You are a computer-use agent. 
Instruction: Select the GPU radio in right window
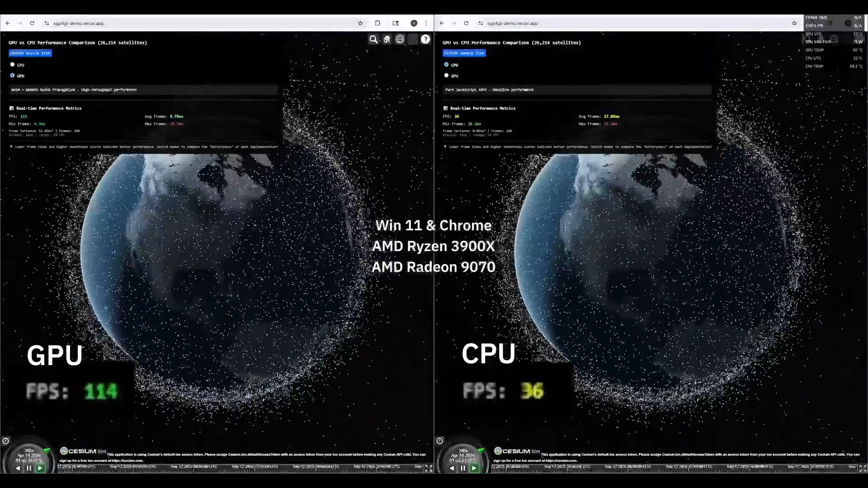click(446, 75)
